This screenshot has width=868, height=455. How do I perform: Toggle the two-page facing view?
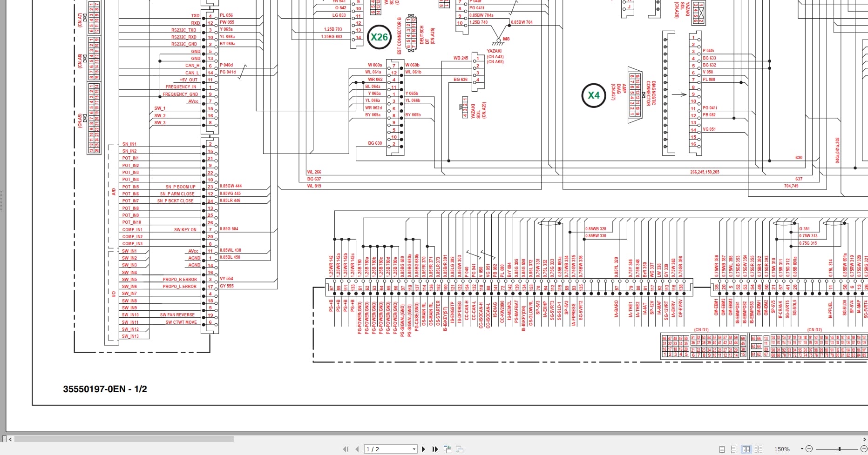[746, 448]
